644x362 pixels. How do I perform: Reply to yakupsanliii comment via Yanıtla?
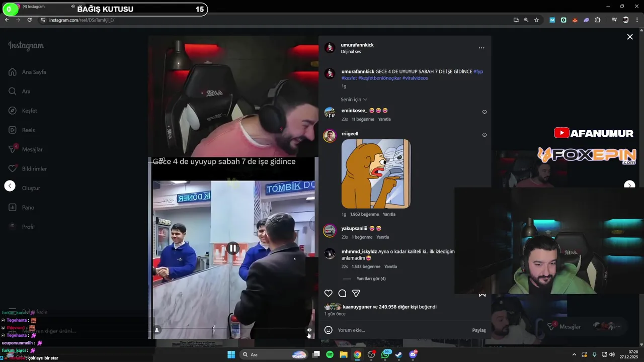(382, 237)
